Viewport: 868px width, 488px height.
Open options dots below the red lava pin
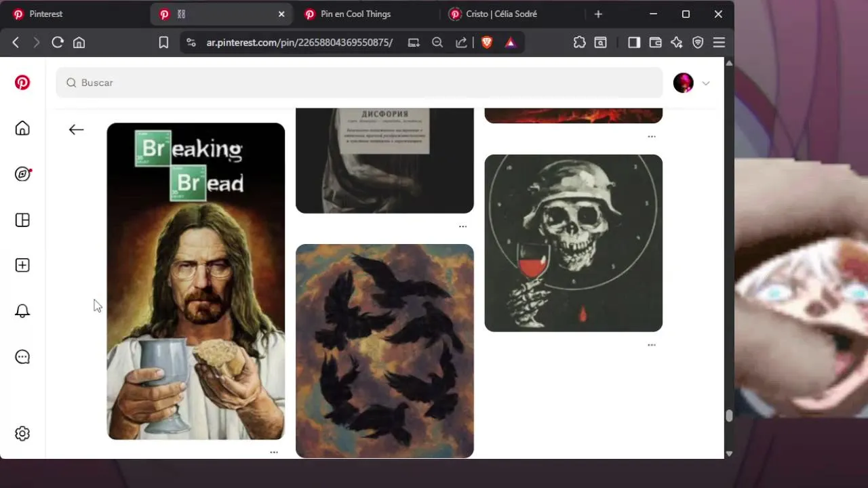pyautogui.click(x=652, y=136)
